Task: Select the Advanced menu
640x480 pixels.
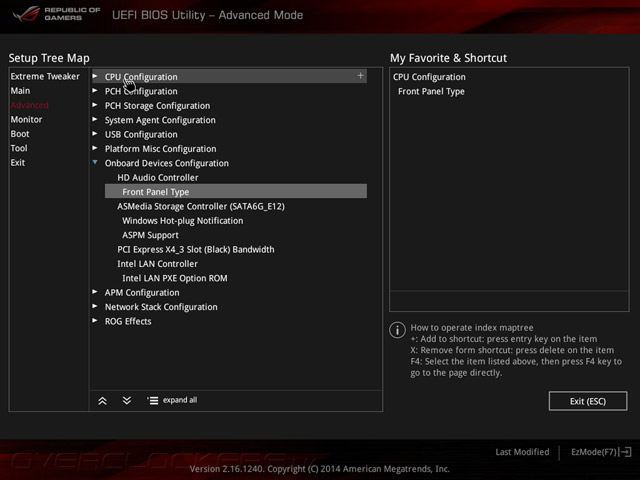Action: coord(29,105)
